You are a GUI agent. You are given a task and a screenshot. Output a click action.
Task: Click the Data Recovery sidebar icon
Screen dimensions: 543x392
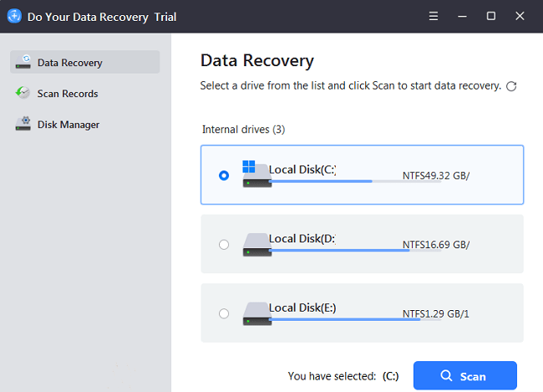coord(23,63)
